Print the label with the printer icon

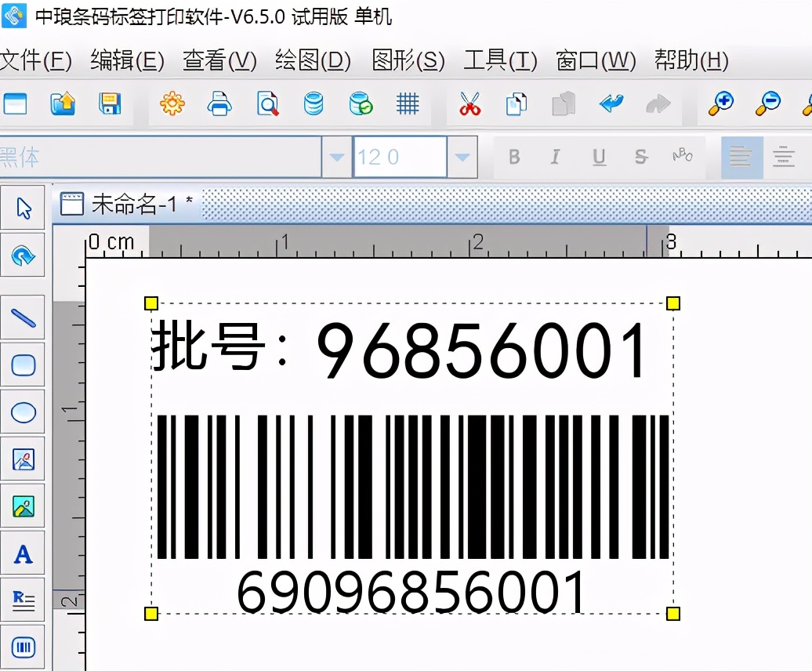coord(219,103)
